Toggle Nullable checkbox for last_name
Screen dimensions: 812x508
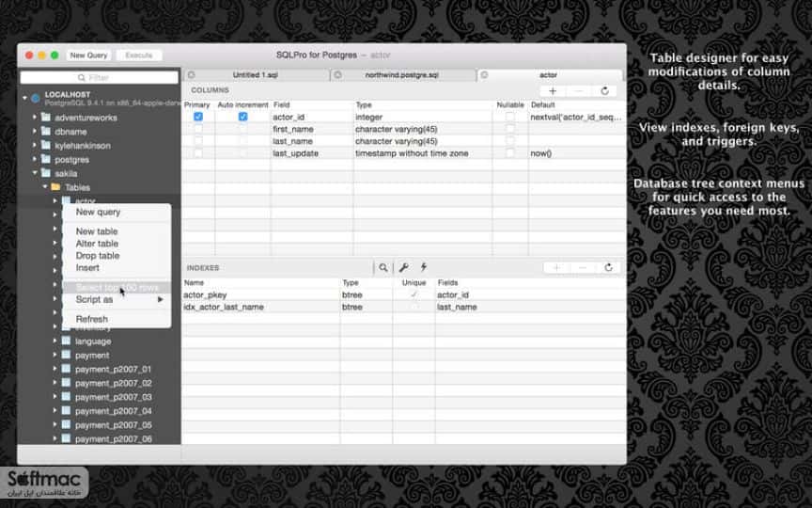[x=510, y=140]
